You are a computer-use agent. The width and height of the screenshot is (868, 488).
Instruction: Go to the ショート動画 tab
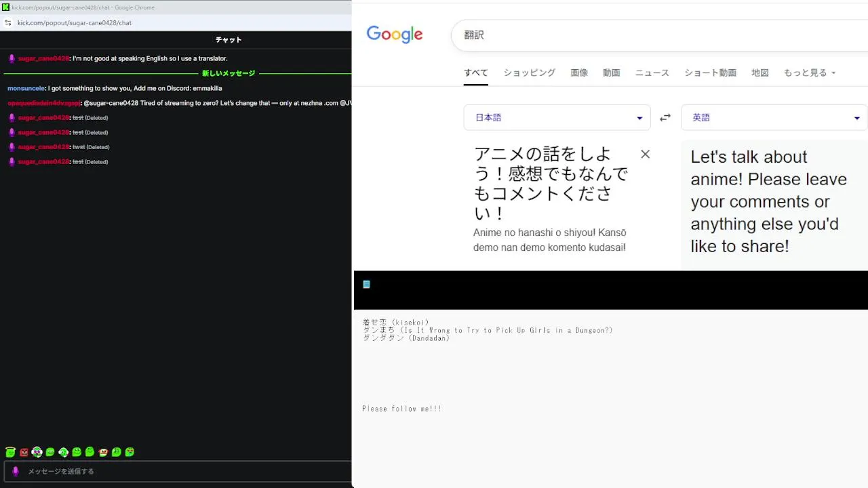pyautogui.click(x=710, y=73)
